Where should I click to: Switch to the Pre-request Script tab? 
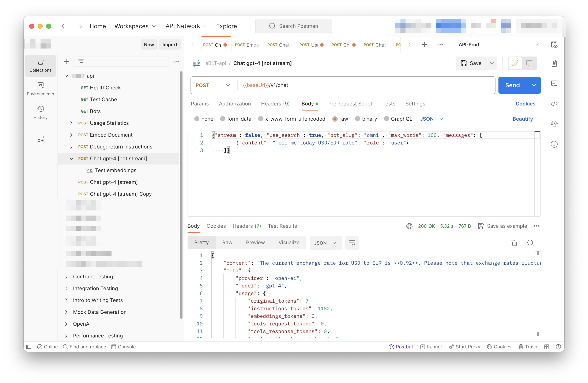pos(350,104)
